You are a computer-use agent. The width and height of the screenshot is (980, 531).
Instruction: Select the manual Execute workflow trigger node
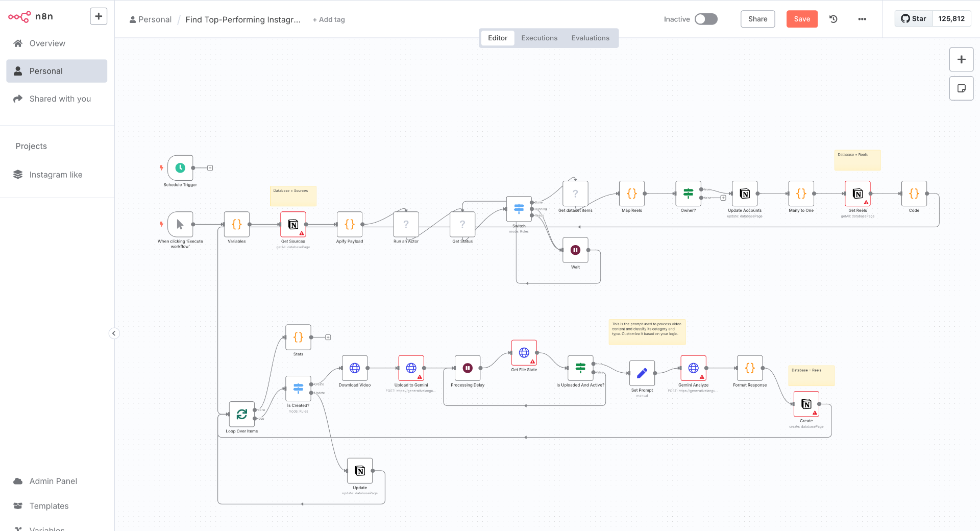[x=180, y=224]
